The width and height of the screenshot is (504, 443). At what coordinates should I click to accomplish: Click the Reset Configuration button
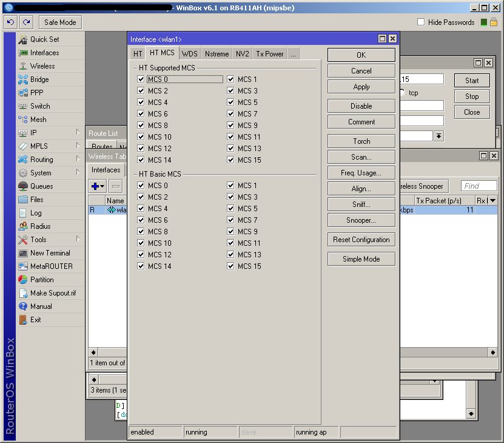point(361,240)
